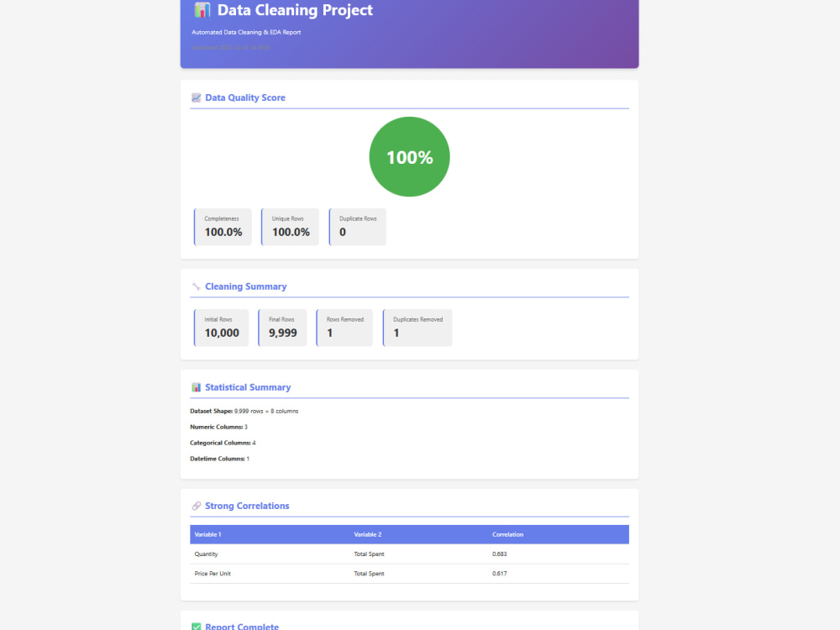Click the Dataset Shape line
This screenshot has width=840, height=630.
click(244, 411)
